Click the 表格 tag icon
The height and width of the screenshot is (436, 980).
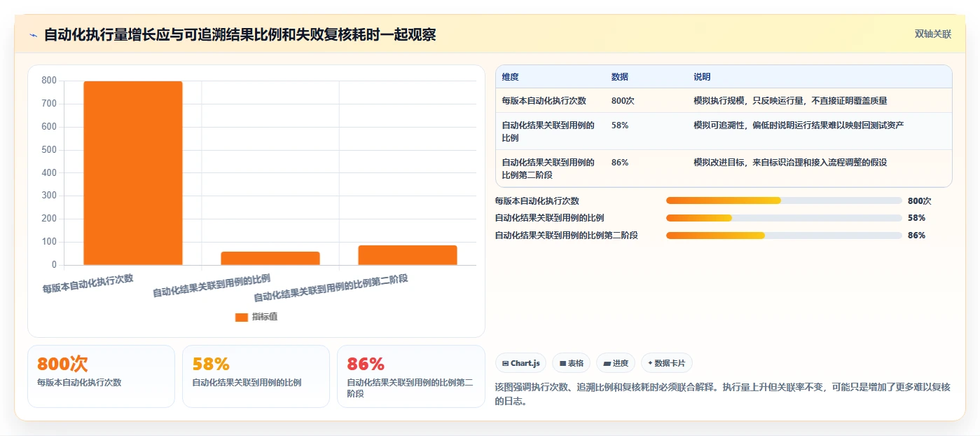click(563, 363)
